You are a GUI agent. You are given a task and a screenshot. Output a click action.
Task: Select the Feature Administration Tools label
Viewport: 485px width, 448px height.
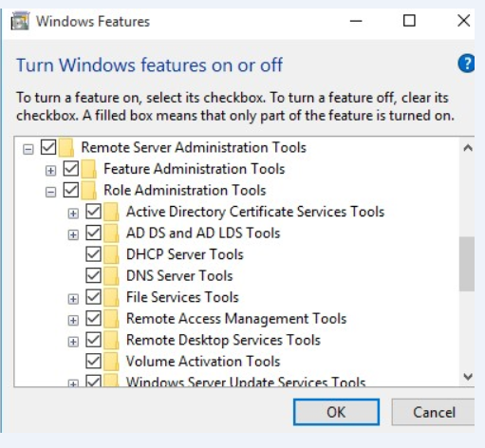pos(195,169)
